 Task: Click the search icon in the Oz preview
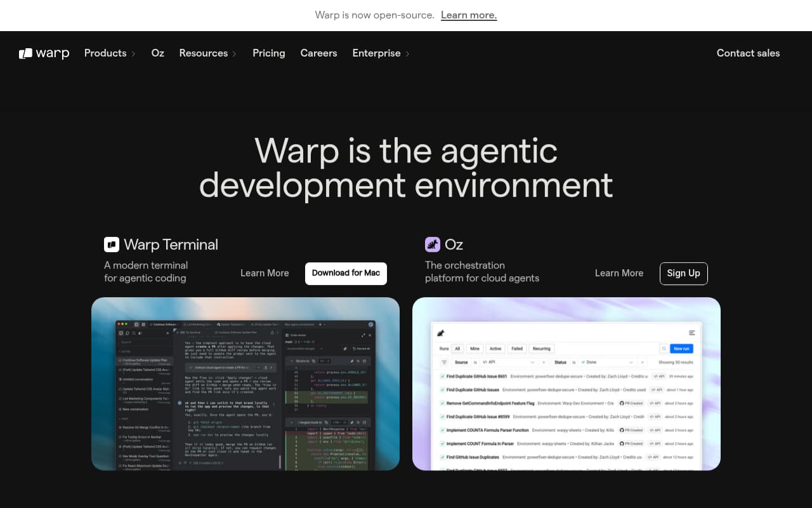pyautogui.click(x=664, y=349)
